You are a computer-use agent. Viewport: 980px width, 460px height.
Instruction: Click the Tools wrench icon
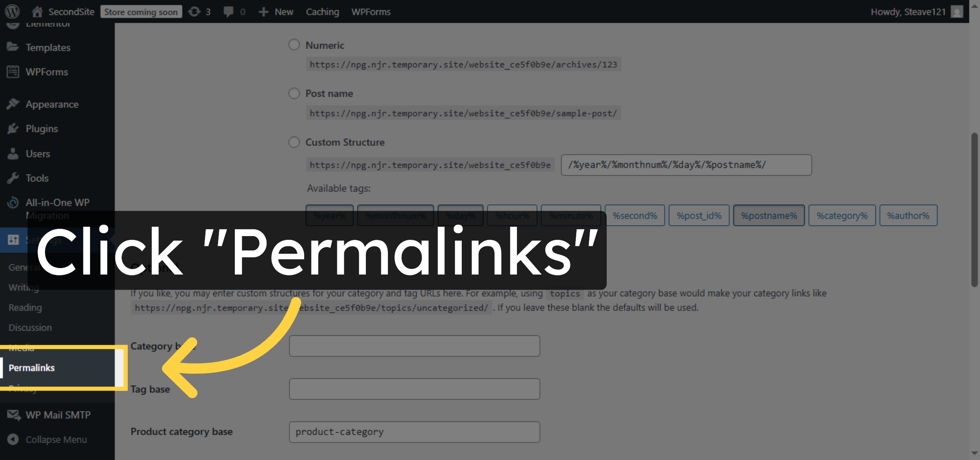(x=13, y=178)
